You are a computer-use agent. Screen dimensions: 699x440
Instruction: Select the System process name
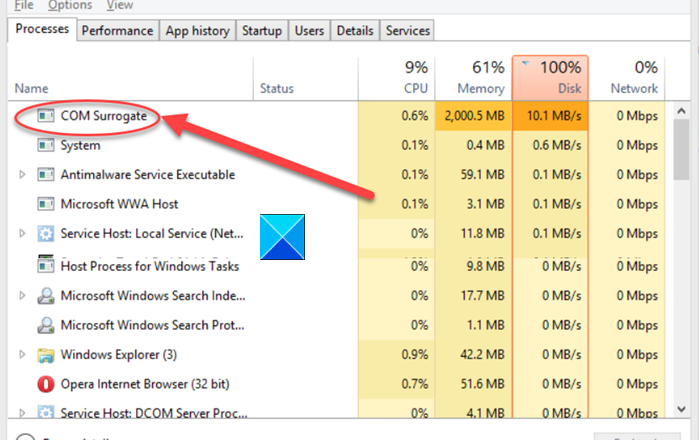[80, 145]
